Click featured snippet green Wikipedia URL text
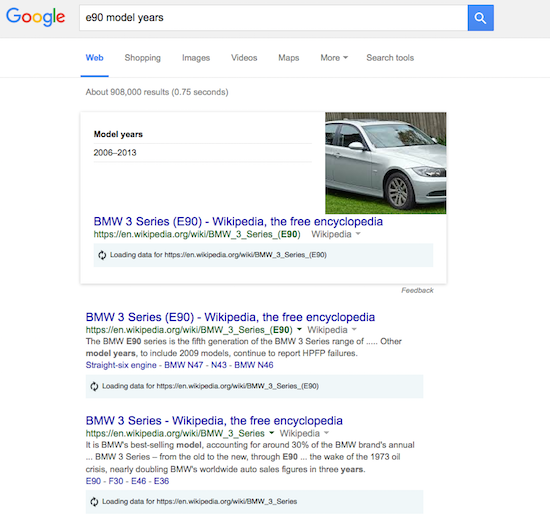The image size is (550, 523). click(x=197, y=234)
